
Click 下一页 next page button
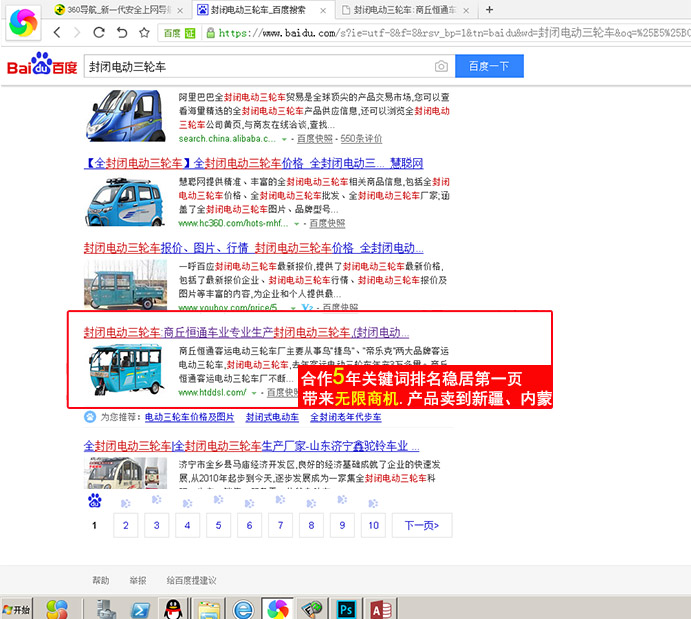422,525
